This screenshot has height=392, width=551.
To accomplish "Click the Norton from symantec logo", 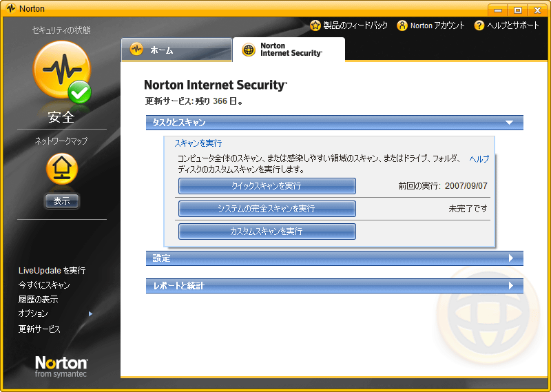I will pos(61,367).
